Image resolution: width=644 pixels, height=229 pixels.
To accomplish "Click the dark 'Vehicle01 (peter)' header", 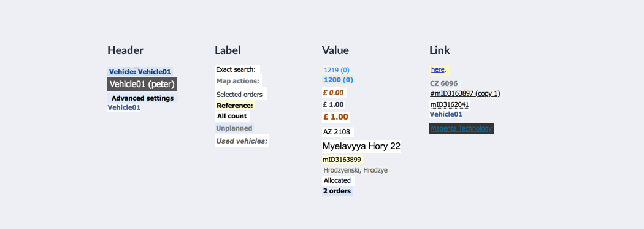I will (142, 84).
